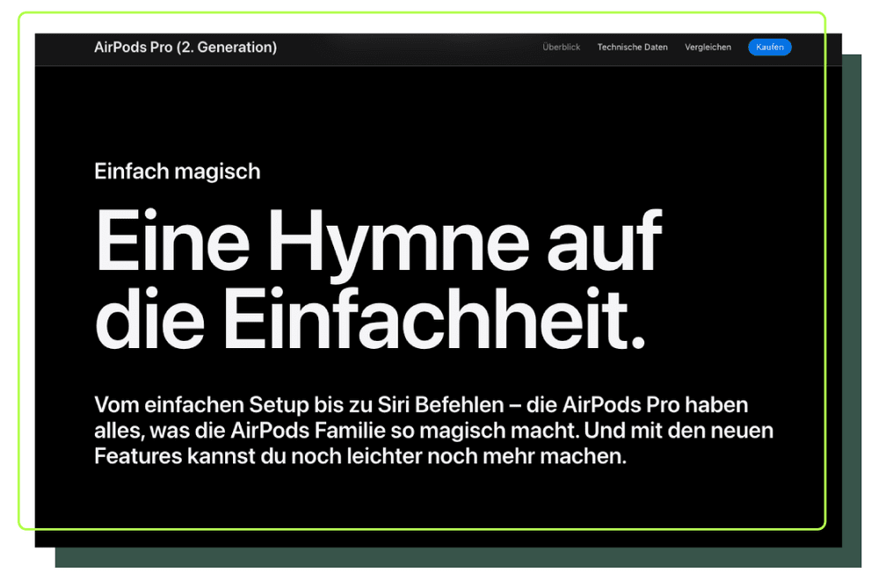Select the Vergleichen nav link
The width and height of the screenshot is (879, 588).
pos(708,47)
